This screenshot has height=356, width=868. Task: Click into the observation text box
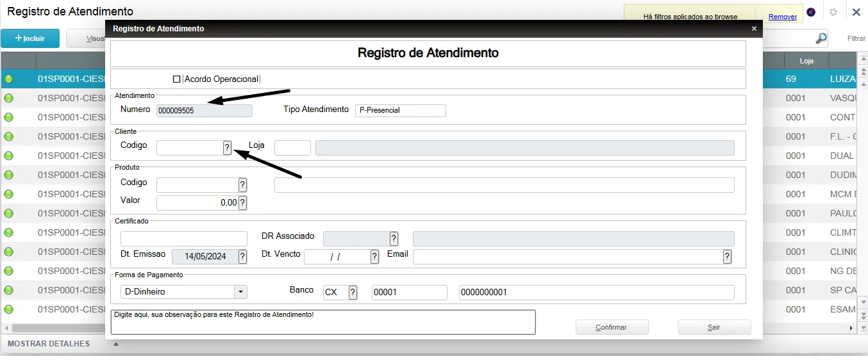322,323
